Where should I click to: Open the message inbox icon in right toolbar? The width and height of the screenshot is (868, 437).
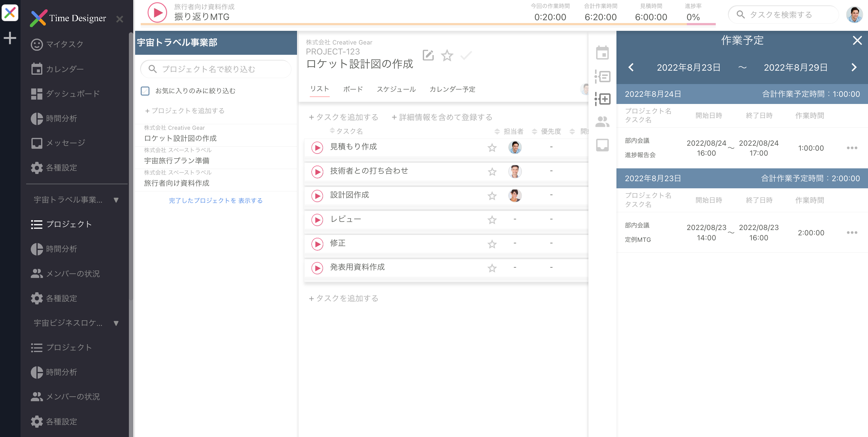point(602,145)
